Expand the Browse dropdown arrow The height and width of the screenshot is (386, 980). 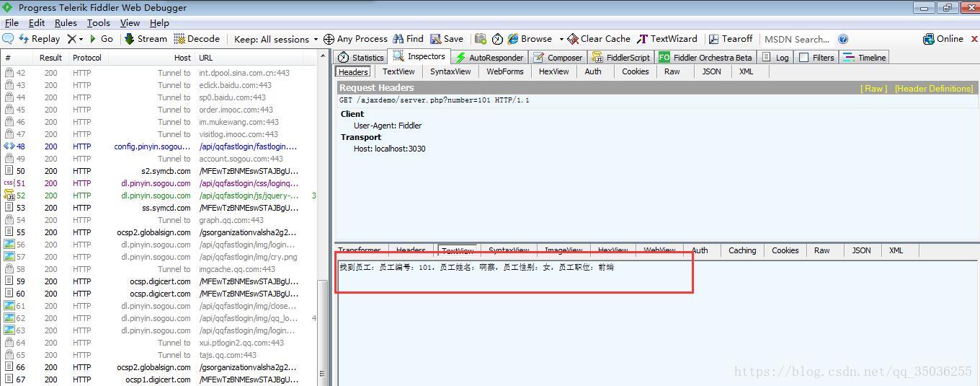coord(561,39)
